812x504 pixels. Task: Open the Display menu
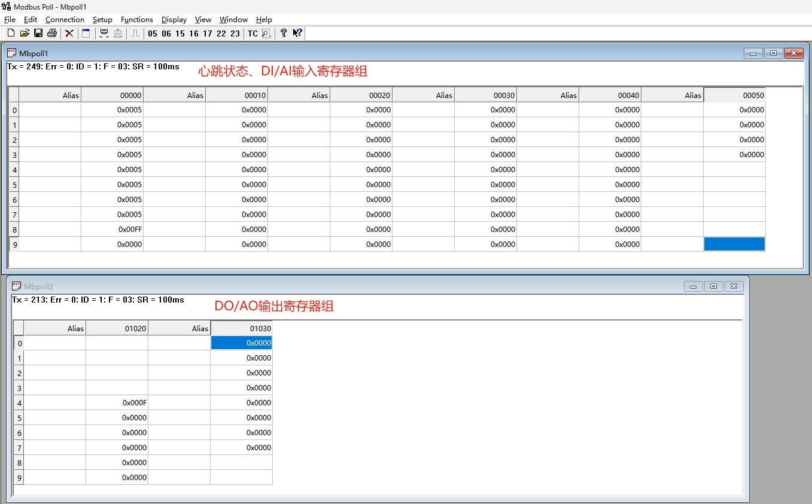174,19
